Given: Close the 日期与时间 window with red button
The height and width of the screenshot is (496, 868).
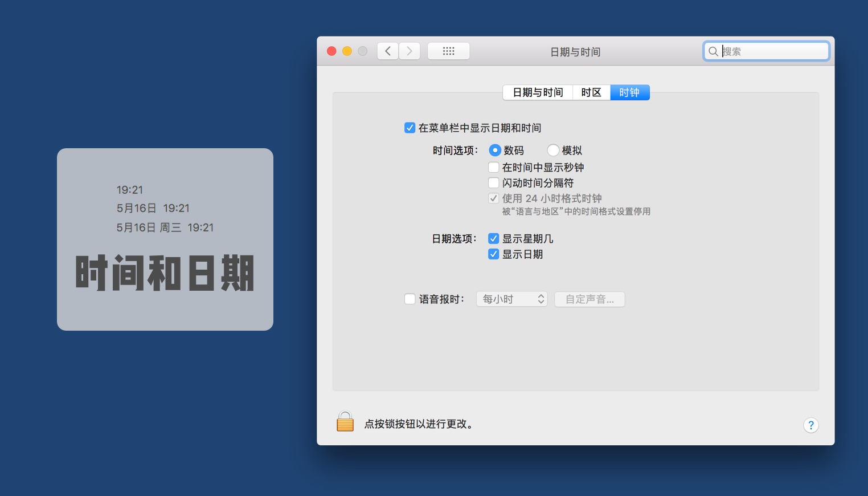Looking at the screenshot, I should tap(331, 51).
